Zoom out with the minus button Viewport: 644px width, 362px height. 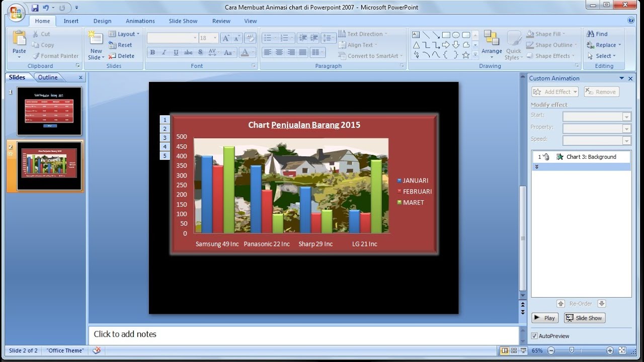coord(551,350)
